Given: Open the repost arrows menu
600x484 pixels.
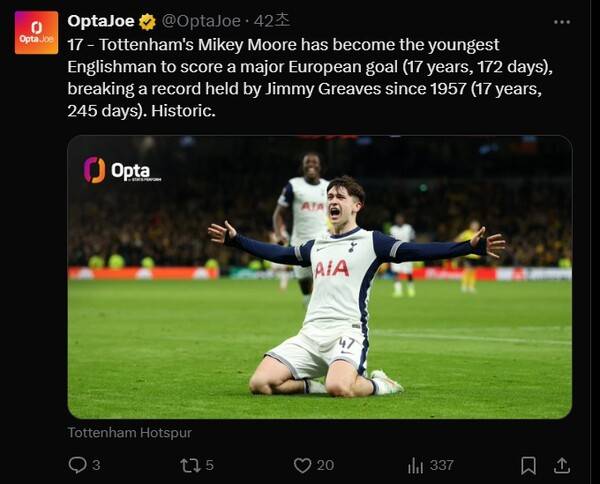Looking at the screenshot, I should click(189, 465).
